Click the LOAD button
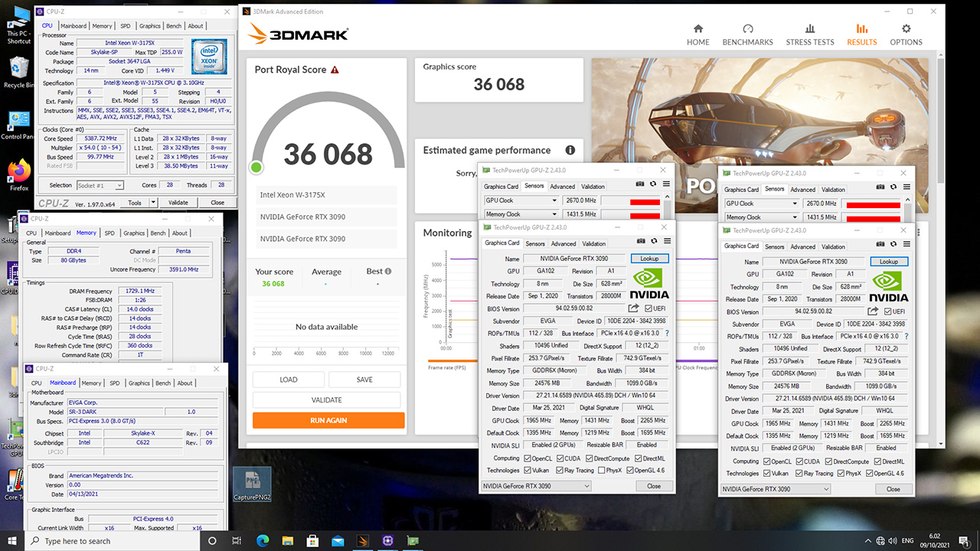This screenshot has height=551, width=980. pyautogui.click(x=289, y=380)
